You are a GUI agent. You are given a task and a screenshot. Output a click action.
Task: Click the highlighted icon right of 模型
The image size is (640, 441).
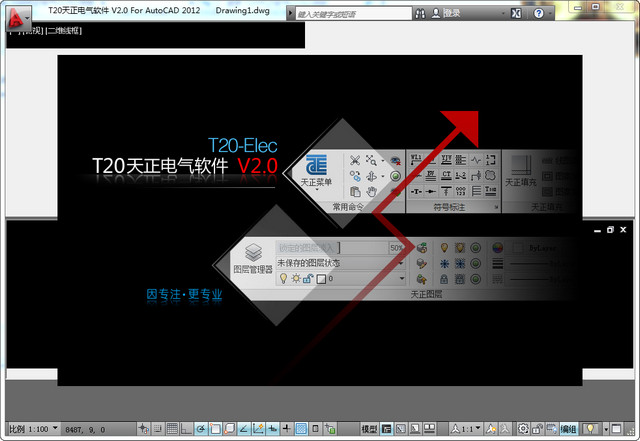click(387, 429)
